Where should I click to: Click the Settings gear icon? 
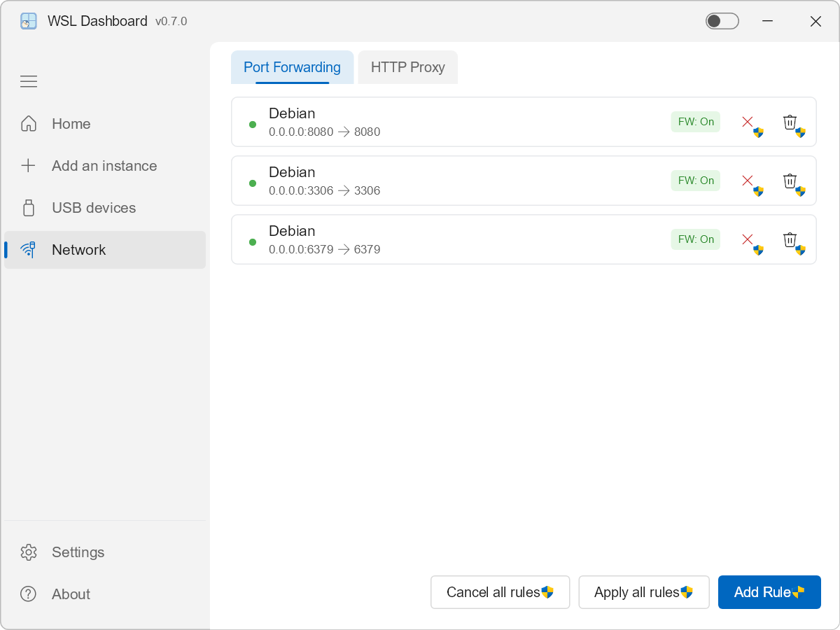coord(29,552)
